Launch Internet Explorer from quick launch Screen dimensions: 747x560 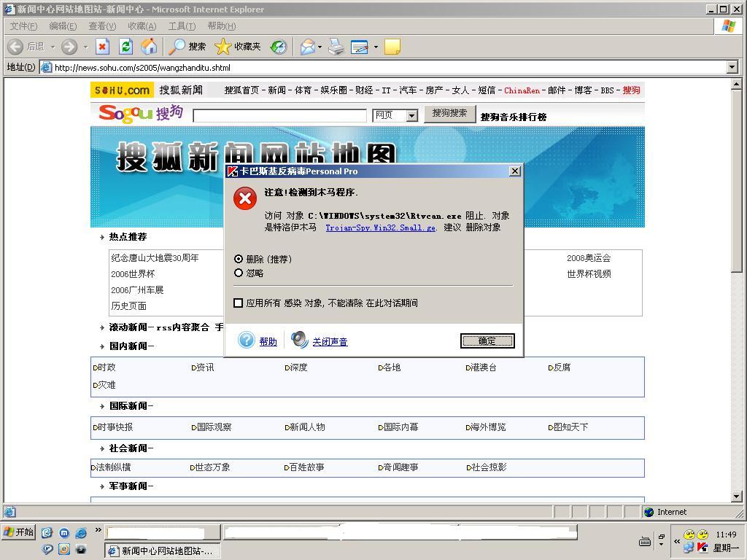click(81, 532)
